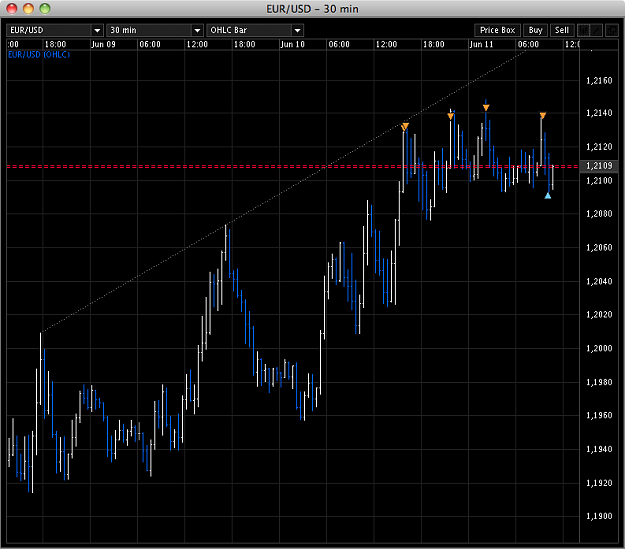The height and width of the screenshot is (549, 625).
Task: Click the 1,1900 price axis label
Action: [599, 516]
